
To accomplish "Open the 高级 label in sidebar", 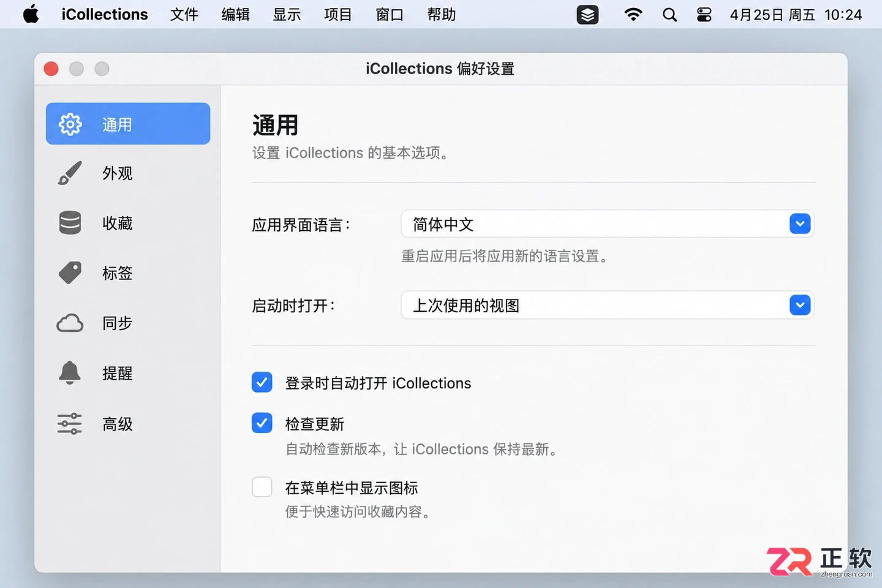I will [x=118, y=424].
